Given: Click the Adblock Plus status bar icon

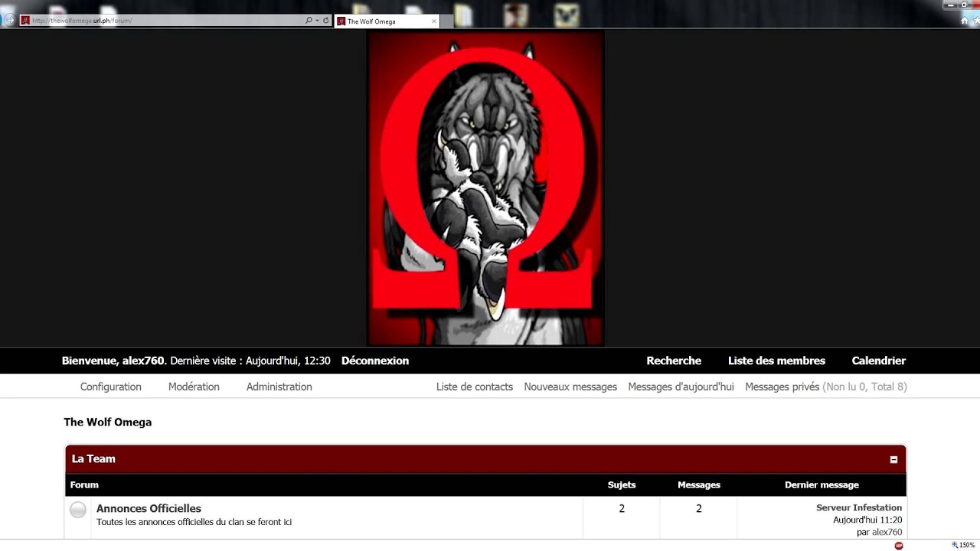Looking at the screenshot, I should pos(899,545).
